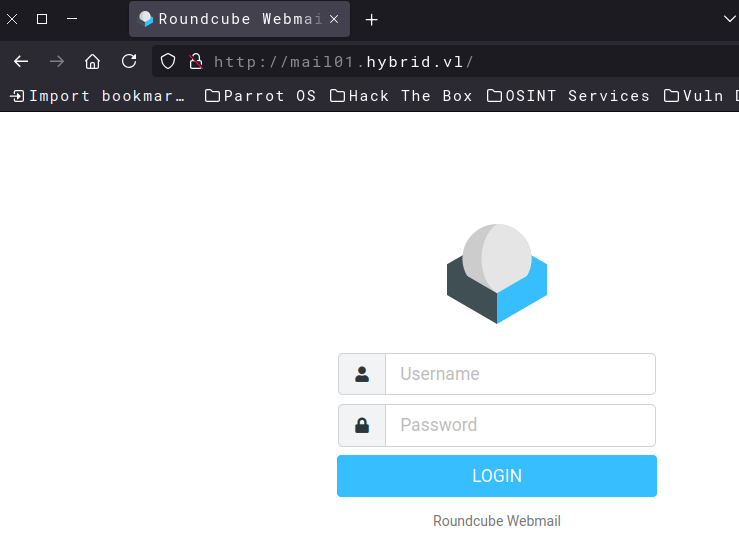Select the Roundcube Webmail tab

coord(239,19)
